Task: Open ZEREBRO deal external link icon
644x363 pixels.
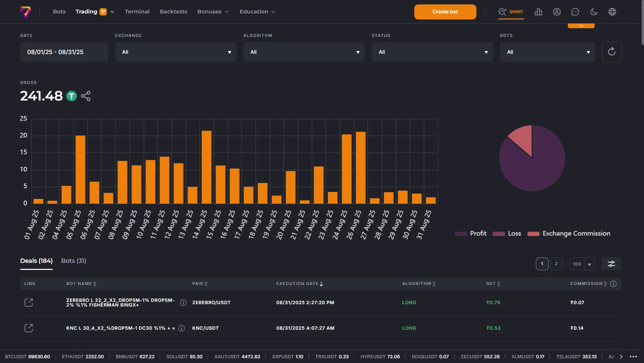Action: click(29, 302)
